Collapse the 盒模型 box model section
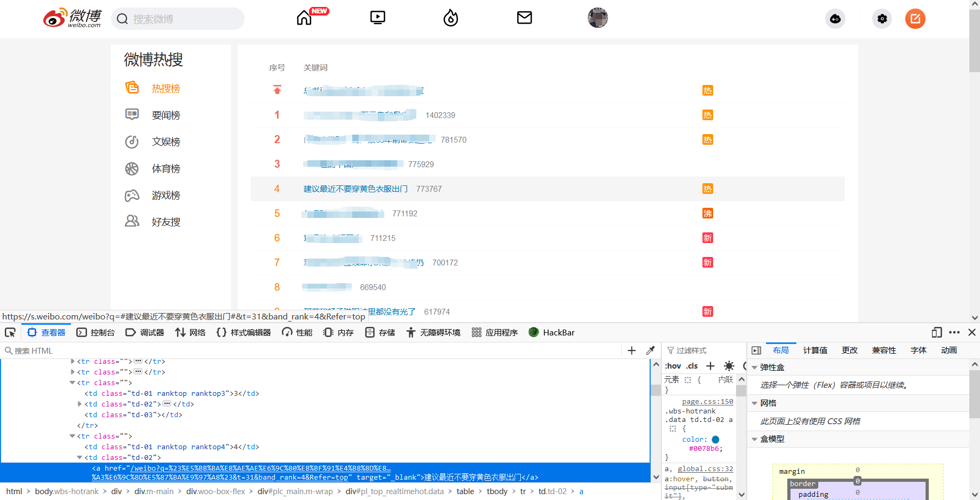Viewport: 980px width, 500px height. [754, 439]
